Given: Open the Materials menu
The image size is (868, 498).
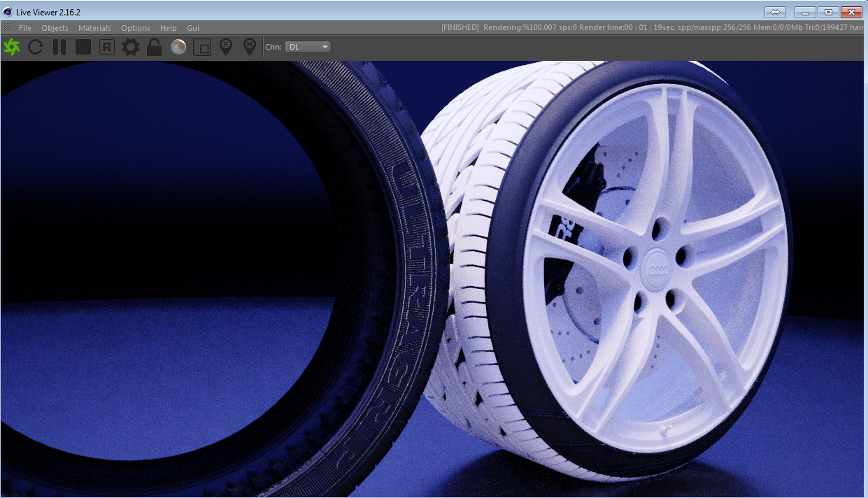Looking at the screenshot, I should coord(94,28).
